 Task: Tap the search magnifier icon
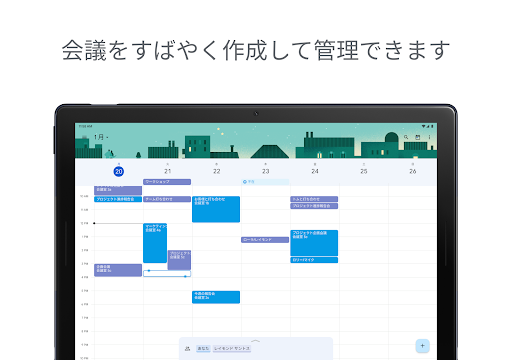click(406, 137)
